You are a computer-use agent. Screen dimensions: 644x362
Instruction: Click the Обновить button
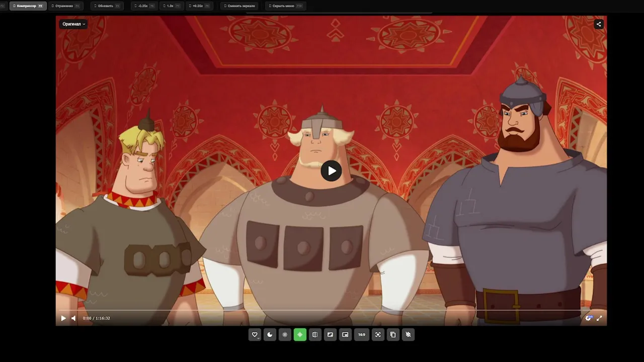[x=107, y=6]
